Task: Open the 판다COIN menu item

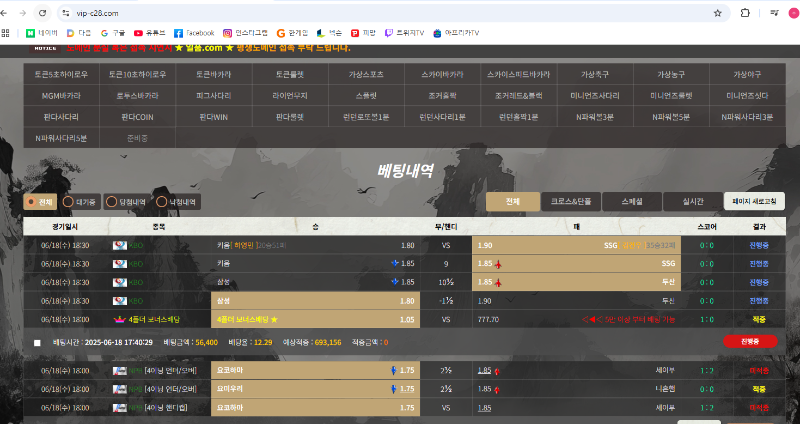Action: pyautogui.click(x=137, y=117)
